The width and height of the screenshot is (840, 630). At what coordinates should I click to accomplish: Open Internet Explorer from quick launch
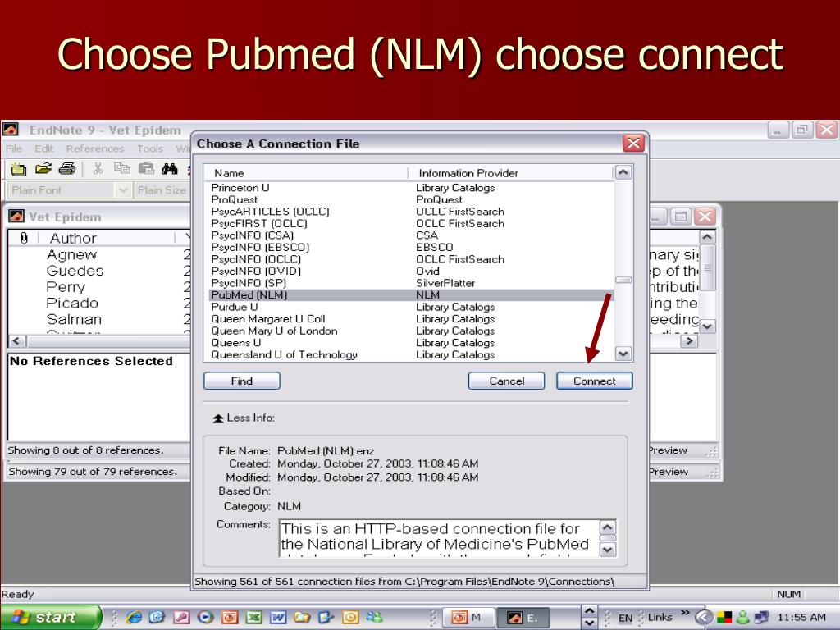tap(134, 617)
